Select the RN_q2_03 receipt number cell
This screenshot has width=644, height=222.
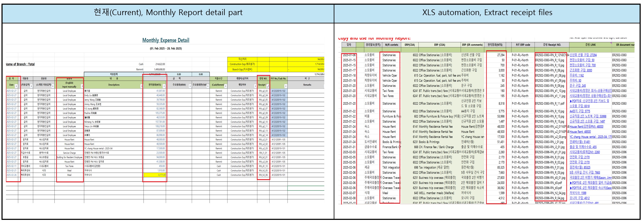tap(263, 91)
